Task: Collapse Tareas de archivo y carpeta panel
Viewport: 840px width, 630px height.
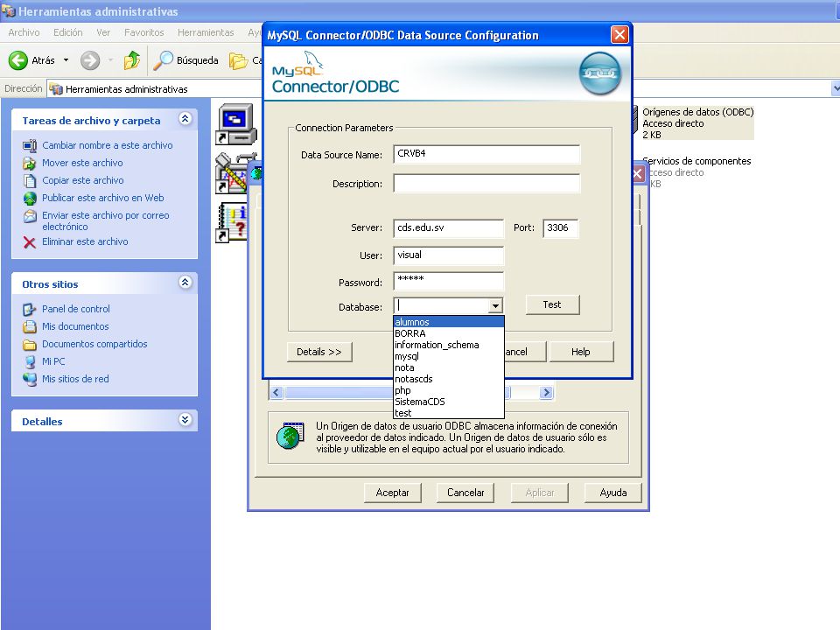Action: pyautogui.click(x=185, y=119)
